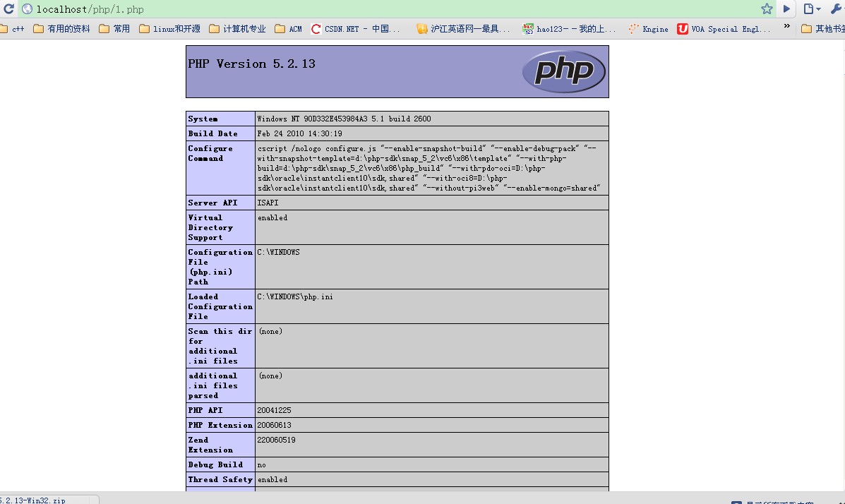Open the VOA Special English bookmark

coord(724,28)
